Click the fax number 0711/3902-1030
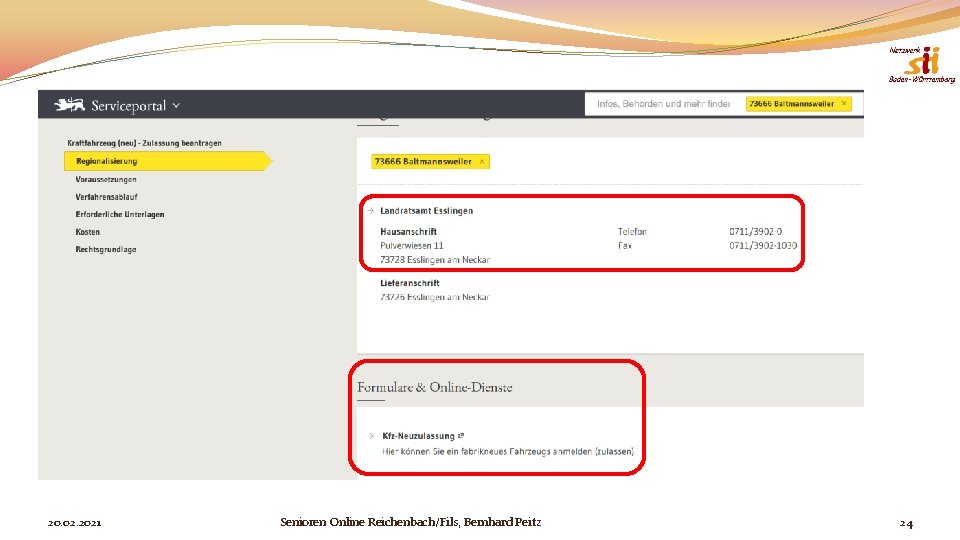 click(763, 246)
